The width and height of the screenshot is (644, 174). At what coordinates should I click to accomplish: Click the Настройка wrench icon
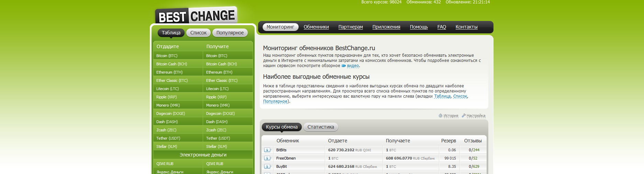pos(464,116)
